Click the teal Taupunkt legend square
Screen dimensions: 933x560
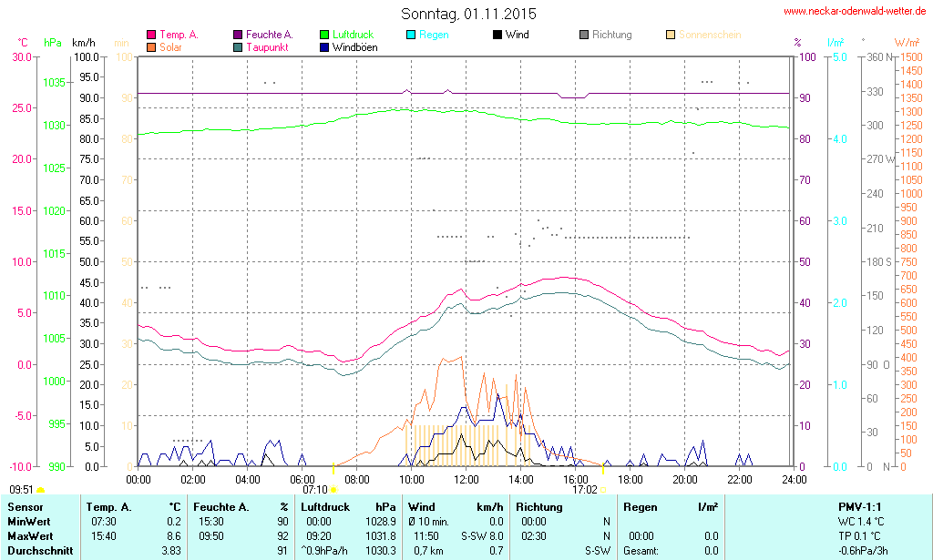(x=238, y=46)
